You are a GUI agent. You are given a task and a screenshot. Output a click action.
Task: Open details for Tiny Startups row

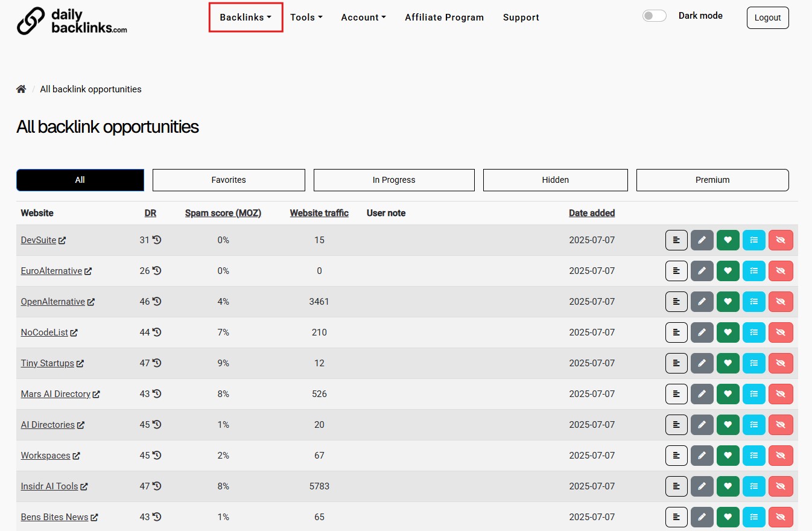click(x=676, y=363)
